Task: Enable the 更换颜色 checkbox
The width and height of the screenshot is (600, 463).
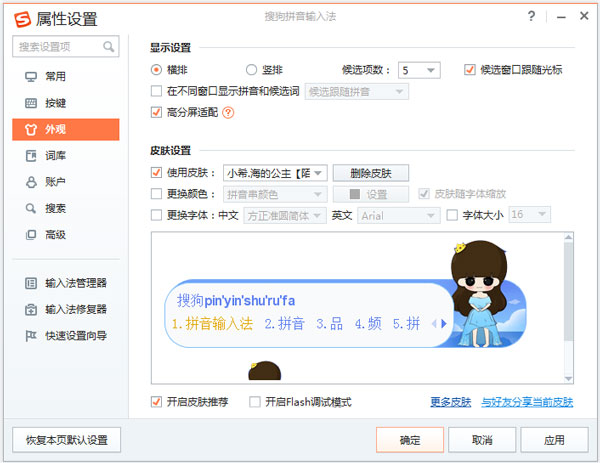Action: click(x=156, y=194)
